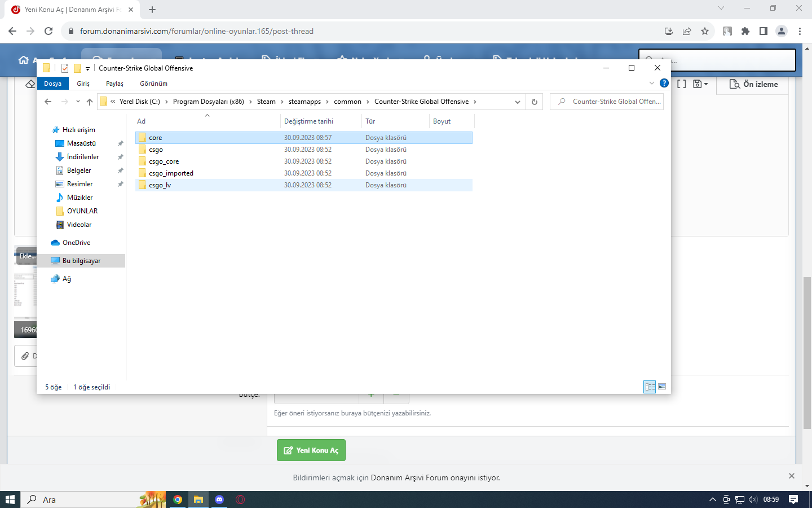This screenshot has width=812, height=508.
Task: Expand the address bar history dropdown
Action: click(518, 102)
